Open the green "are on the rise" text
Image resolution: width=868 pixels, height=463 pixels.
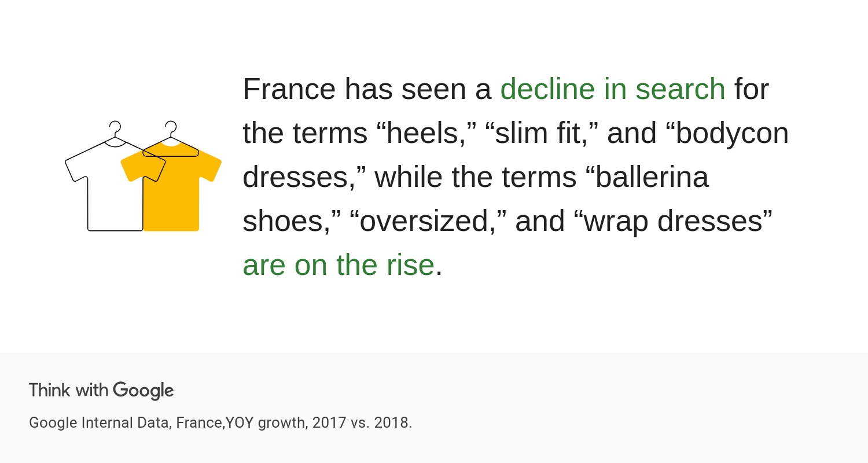coord(339,264)
